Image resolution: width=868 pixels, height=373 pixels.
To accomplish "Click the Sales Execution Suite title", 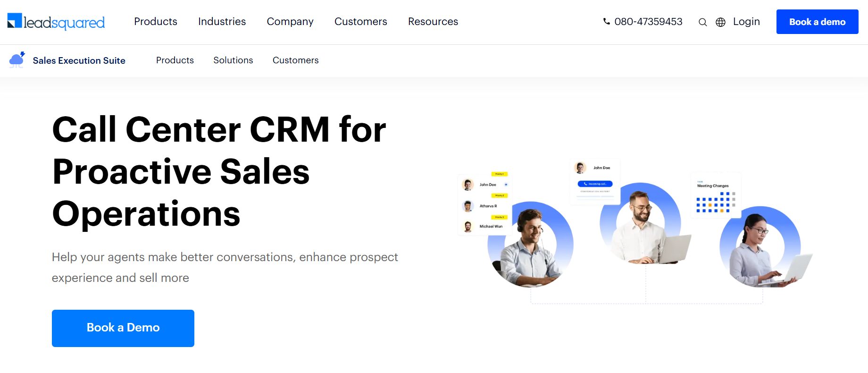I will 79,60.
